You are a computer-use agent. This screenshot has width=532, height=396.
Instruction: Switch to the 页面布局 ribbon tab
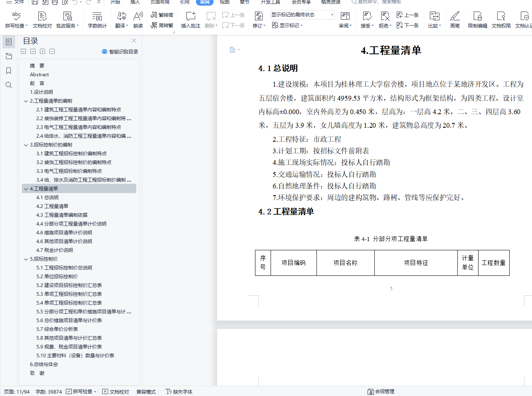pos(160,2)
